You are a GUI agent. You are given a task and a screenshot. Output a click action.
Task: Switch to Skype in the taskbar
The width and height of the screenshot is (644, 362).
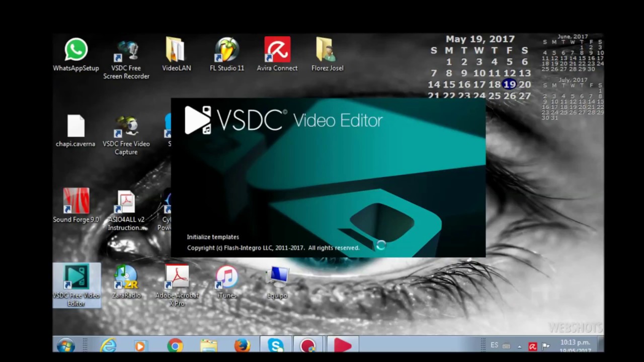tap(276, 345)
